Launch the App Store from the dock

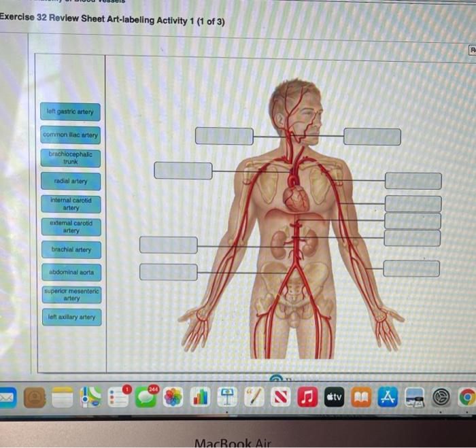click(388, 397)
